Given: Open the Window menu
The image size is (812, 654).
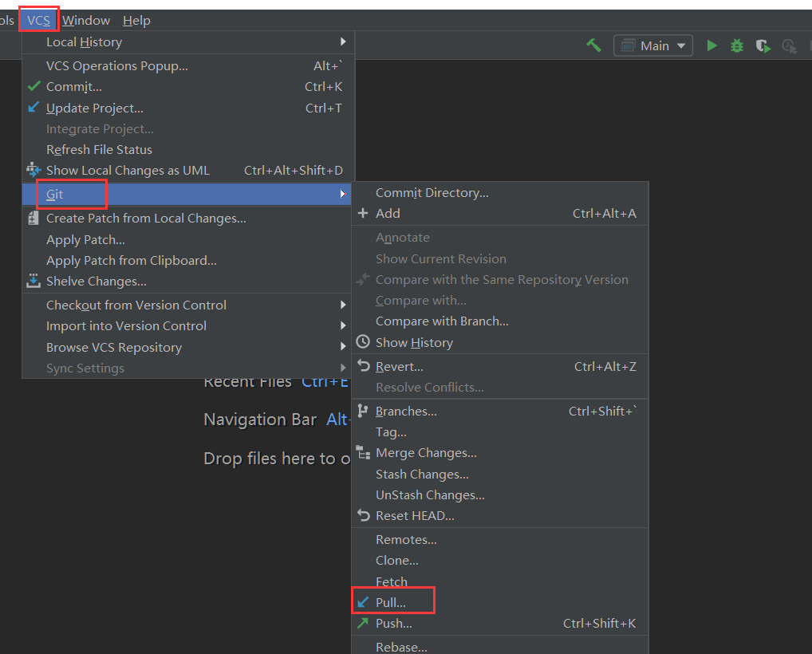Looking at the screenshot, I should point(86,20).
